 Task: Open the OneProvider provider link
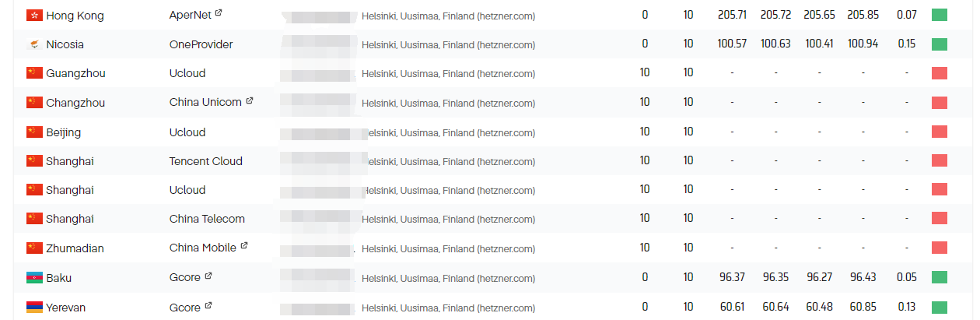click(201, 44)
